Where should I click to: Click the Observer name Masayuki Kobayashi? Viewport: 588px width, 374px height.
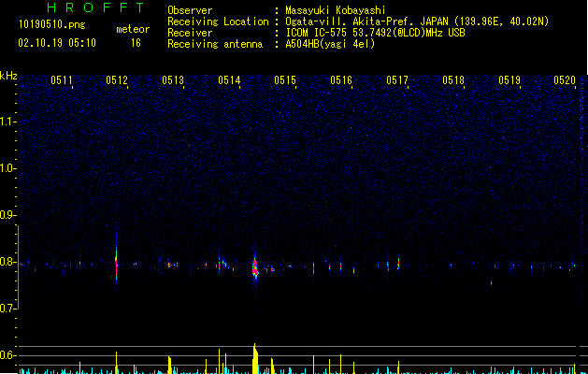(x=336, y=10)
